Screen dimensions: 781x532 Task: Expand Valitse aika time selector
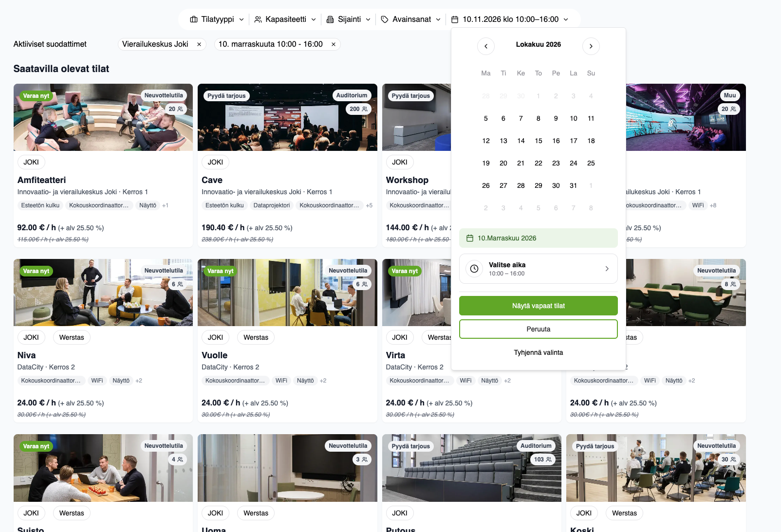[x=539, y=269]
